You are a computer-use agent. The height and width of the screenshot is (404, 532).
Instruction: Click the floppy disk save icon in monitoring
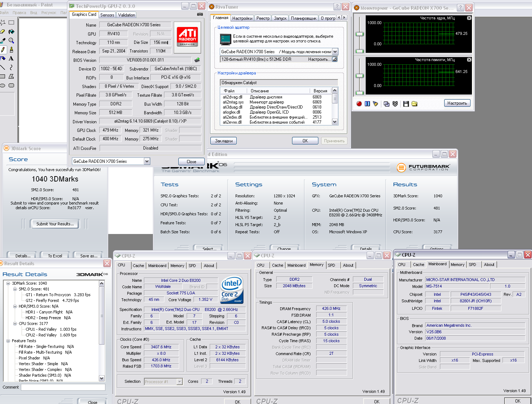coord(406,104)
